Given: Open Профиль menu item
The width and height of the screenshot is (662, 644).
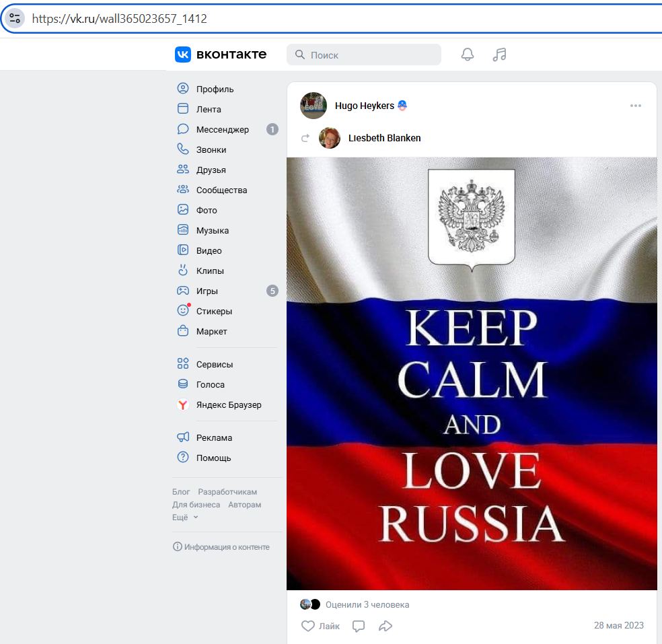Looking at the screenshot, I should [215, 89].
